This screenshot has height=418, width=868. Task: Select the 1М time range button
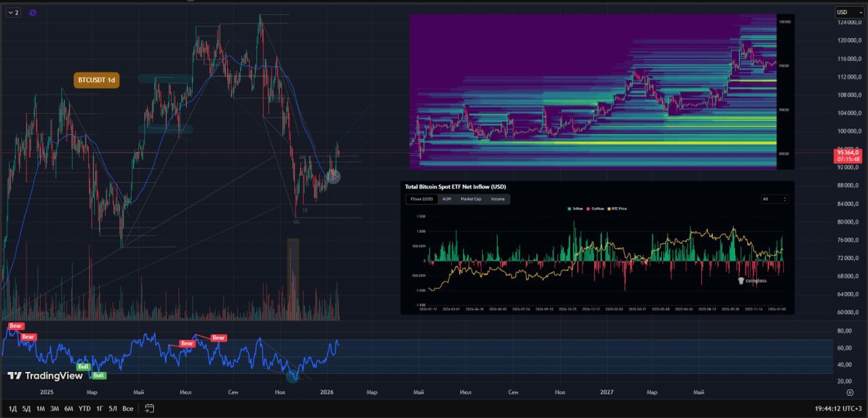[x=41, y=409]
